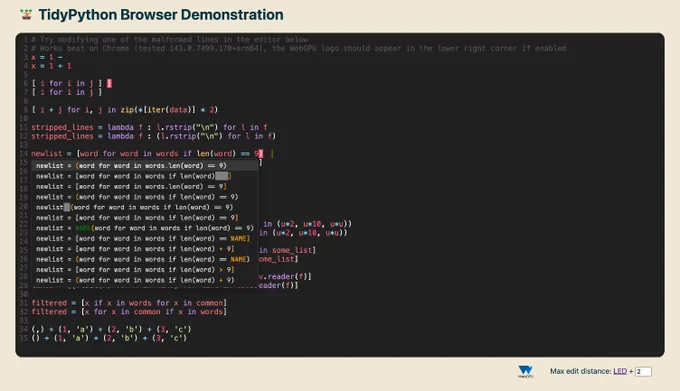
Task: Click the TidyPython plant logo icon
Action: (x=26, y=14)
